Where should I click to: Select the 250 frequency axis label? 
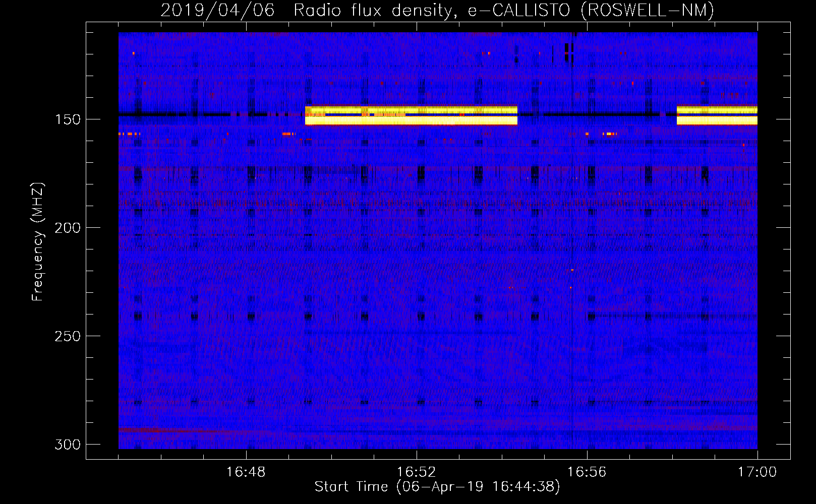[68, 336]
